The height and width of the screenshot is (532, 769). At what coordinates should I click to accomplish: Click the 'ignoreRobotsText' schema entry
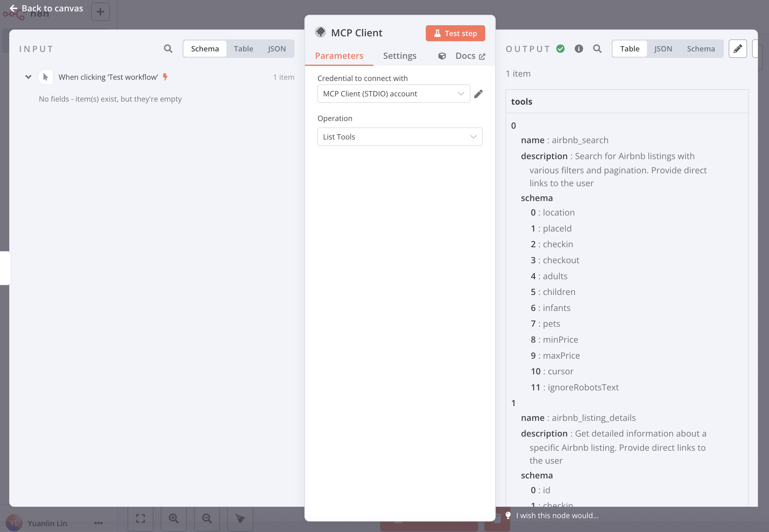583,387
